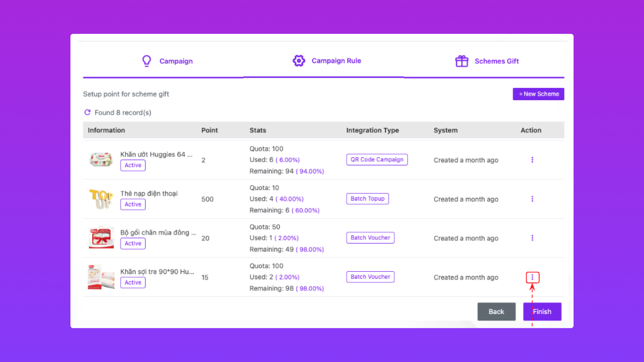Click the Top Up card thumbnail

pos(101,199)
